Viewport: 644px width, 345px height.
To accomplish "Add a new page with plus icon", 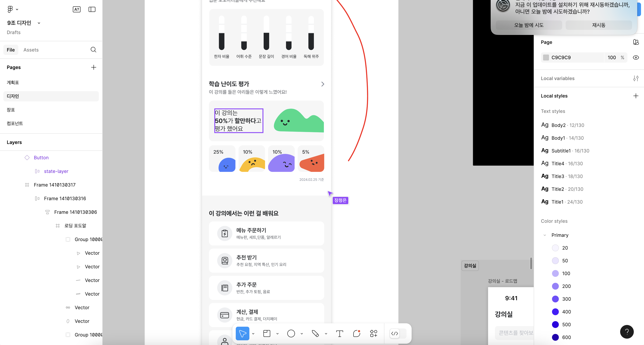I will click(x=93, y=67).
